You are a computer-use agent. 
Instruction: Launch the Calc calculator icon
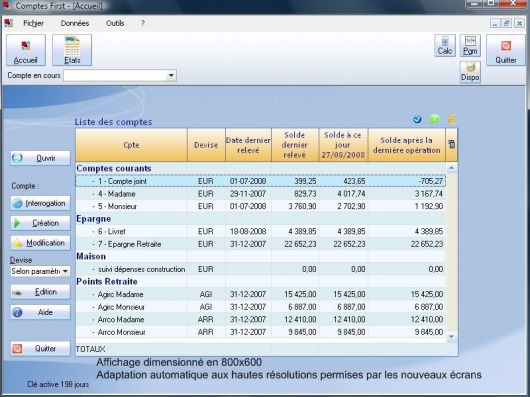click(445, 46)
